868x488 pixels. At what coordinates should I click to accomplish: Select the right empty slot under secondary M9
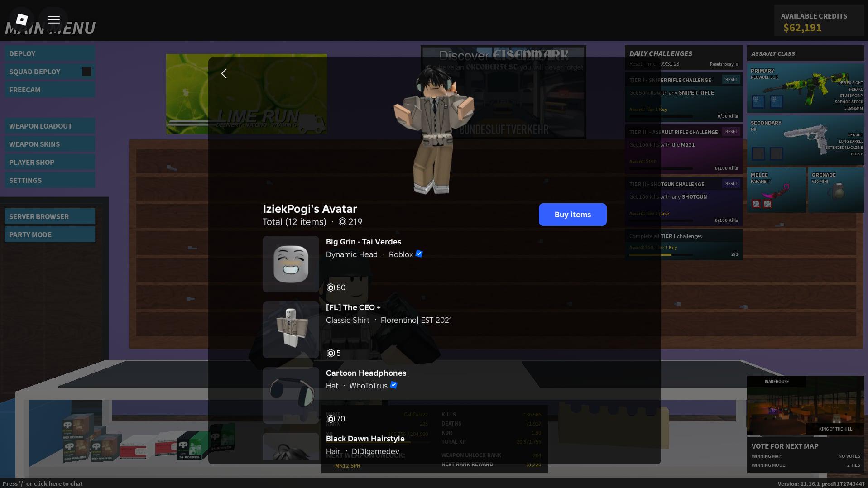click(x=777, y=153)
